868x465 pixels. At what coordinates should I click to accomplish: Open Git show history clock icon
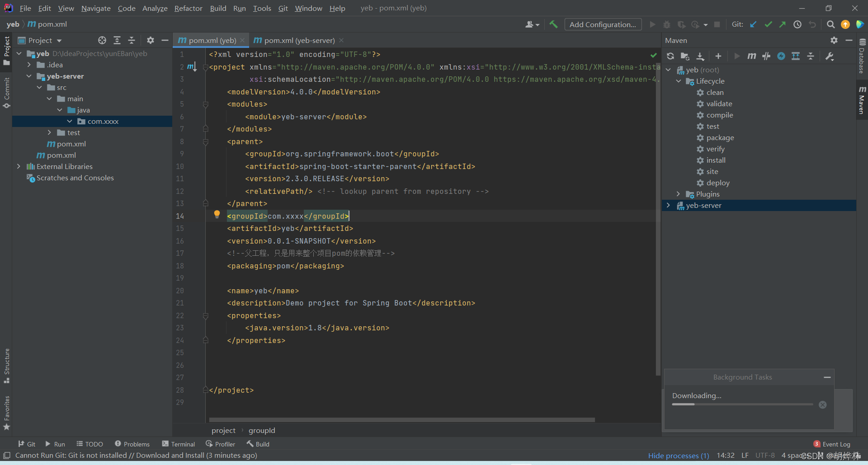coord(797,24)
